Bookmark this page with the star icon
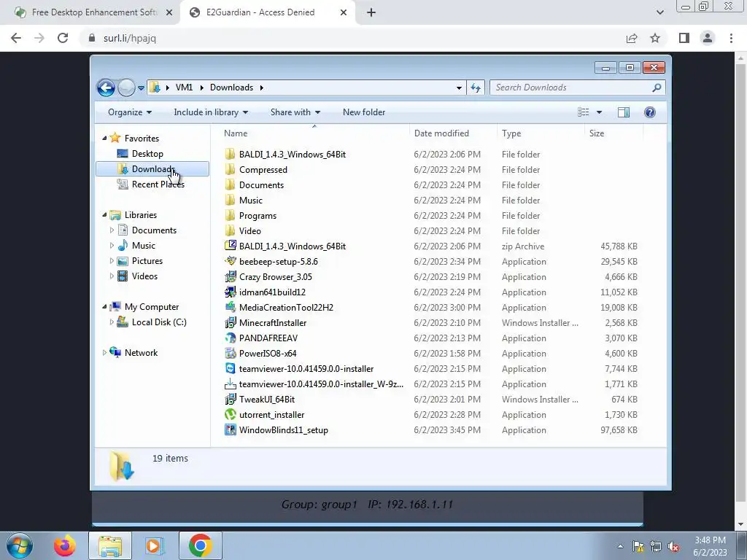747x560 pixels. coord(655,38)
